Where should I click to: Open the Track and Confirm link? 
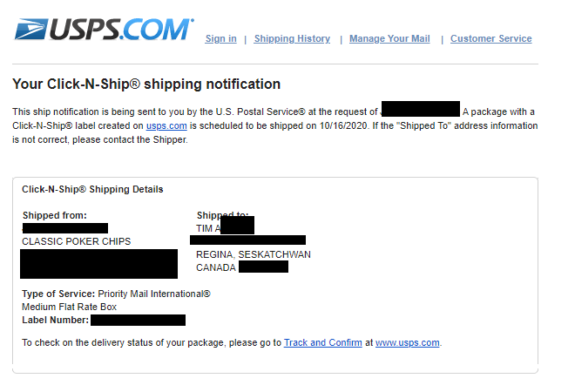[322, 342]
